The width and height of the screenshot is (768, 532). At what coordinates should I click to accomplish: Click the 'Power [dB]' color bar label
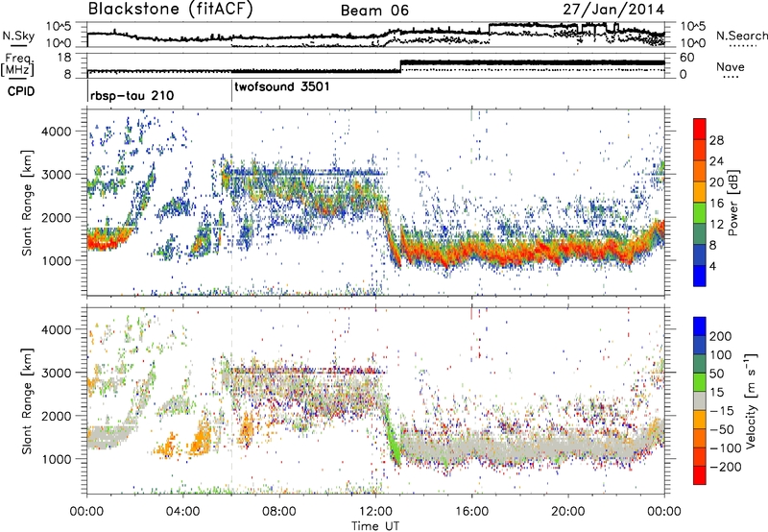[x=733, y=203]
